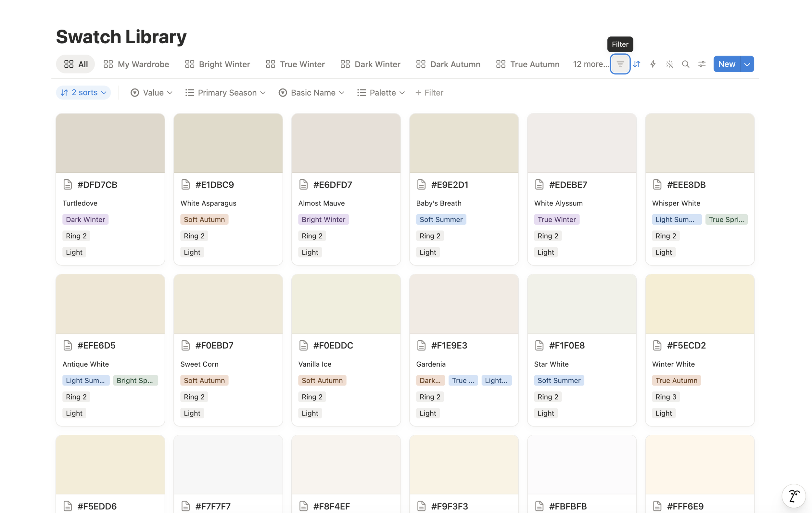Click the page icon beside #FBFBFB
Viewport: 812px width, 513px height.
539,506
